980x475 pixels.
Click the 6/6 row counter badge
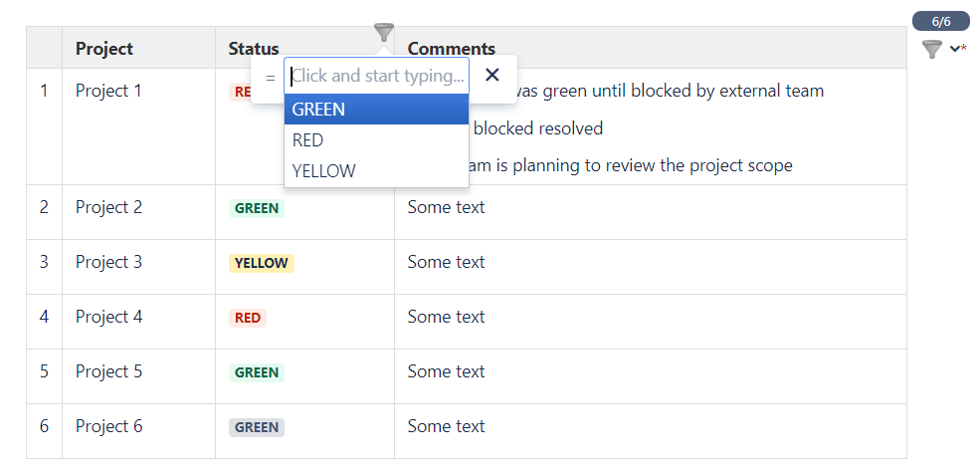(940, 21)
